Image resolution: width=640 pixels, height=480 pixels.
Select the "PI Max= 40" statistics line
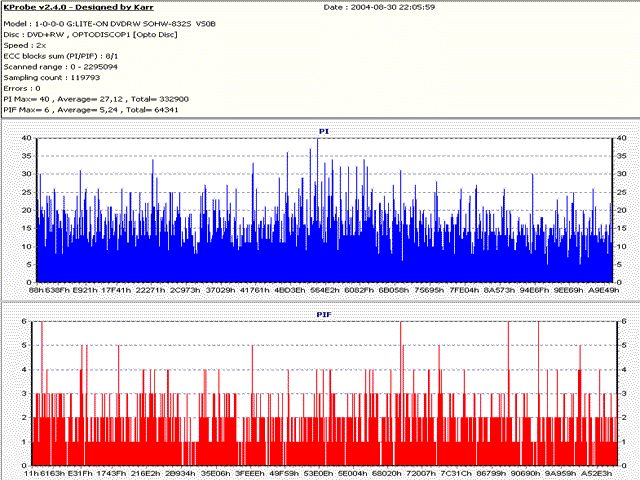point(96,99)
